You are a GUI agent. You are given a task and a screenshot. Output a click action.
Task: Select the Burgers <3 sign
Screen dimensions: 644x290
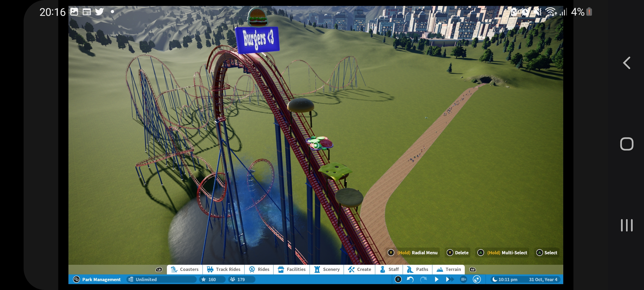257,40
